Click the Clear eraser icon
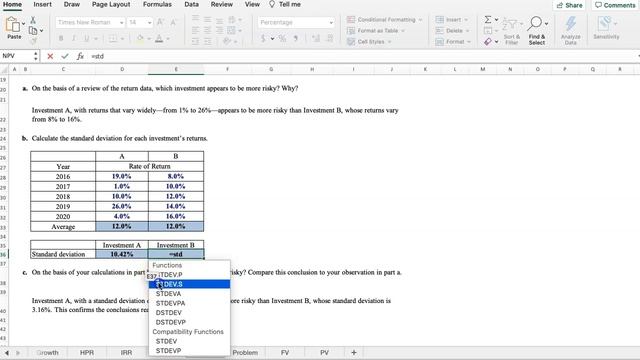Screen dimensions: 640x360 point(488,42)
